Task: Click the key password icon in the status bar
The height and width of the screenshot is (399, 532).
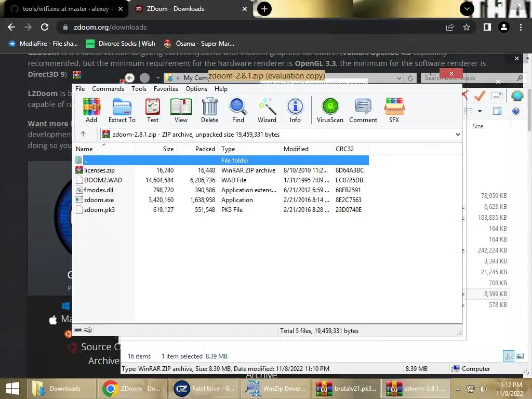Action: 88,330
